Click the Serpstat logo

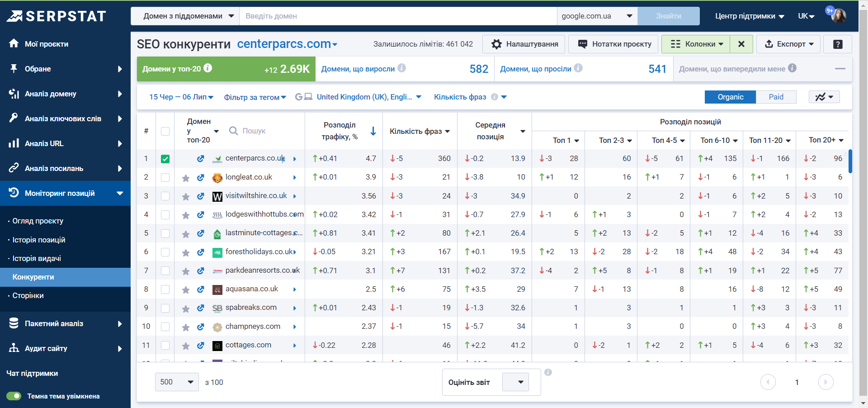coord(56,16)
